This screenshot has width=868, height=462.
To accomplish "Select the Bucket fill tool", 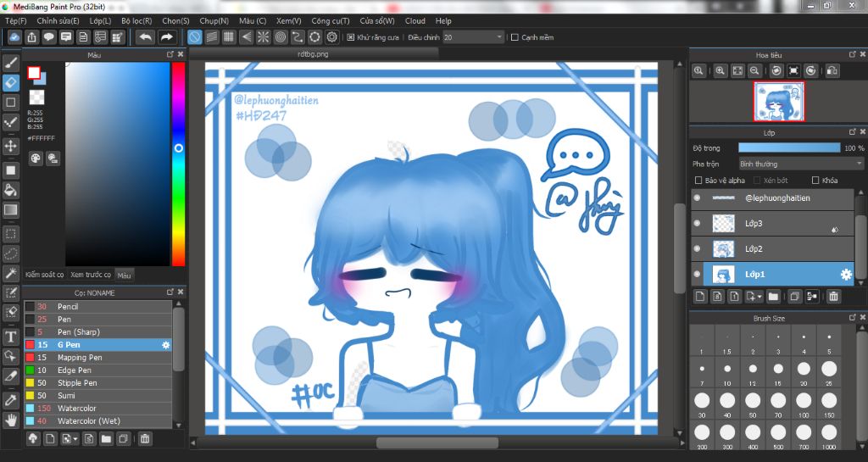I will coord(10,191).
